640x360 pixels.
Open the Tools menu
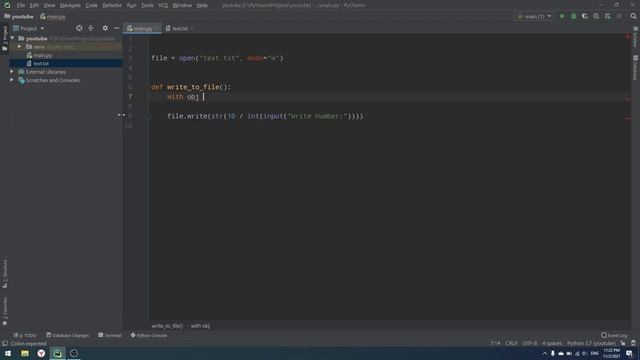pos(147,5)
